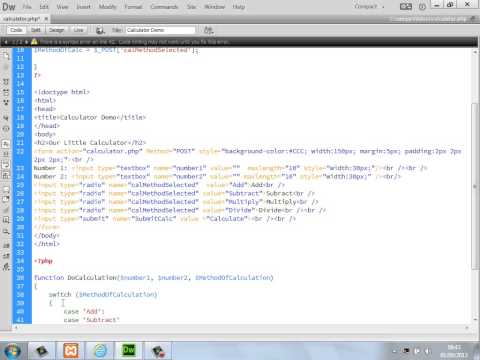Open the Insert menu

83,7
